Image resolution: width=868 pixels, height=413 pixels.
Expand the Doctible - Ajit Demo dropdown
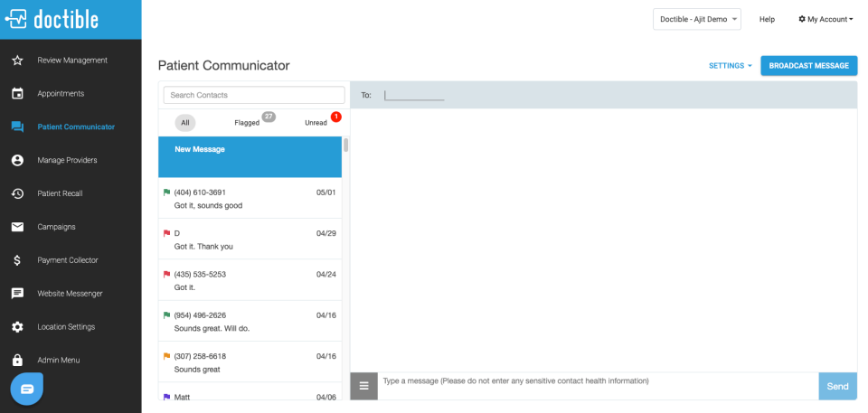tap(697, 19)
